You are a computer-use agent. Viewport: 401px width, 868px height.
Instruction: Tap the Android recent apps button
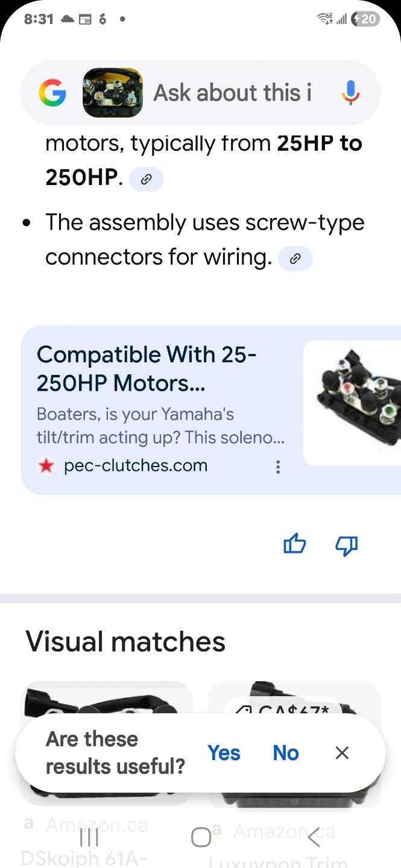coord(89,837)
